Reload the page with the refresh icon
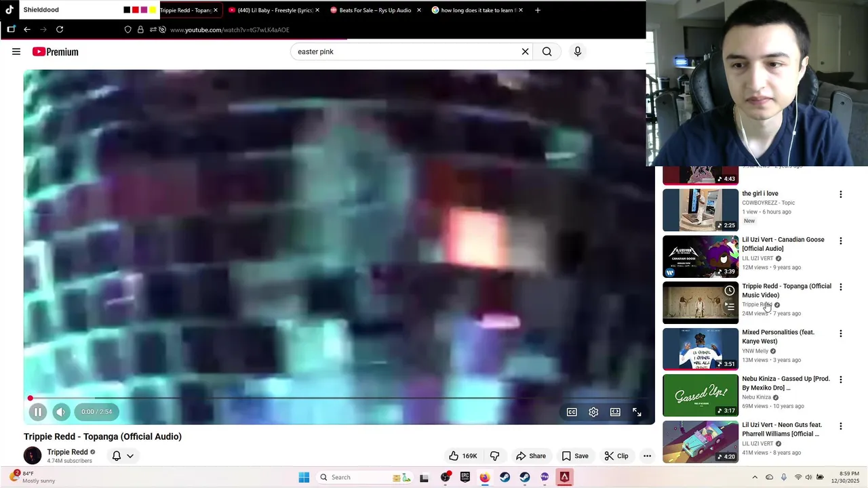The image size is (868, 488). click(60, 29)
